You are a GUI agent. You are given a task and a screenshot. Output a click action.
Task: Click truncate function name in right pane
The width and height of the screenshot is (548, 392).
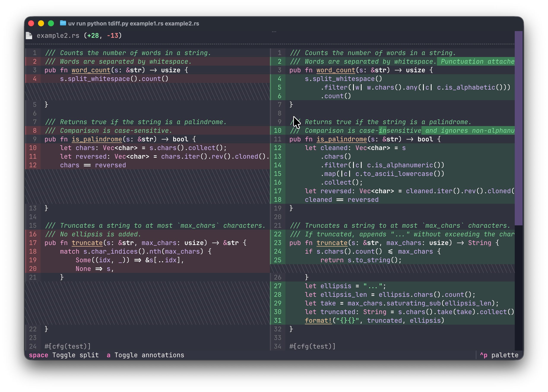click(332, 243)
